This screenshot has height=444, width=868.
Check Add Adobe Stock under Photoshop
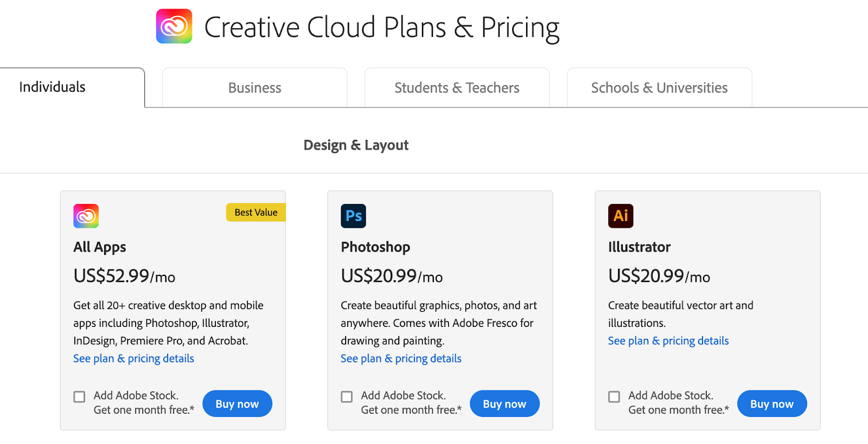pyautogui.click(x=347, y=397)
